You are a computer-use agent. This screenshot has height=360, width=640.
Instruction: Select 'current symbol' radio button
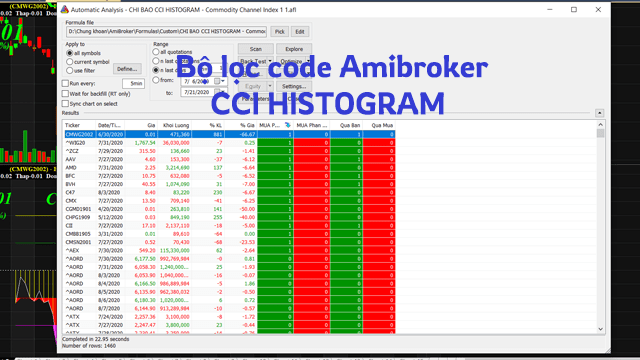[x=69, y=62]
